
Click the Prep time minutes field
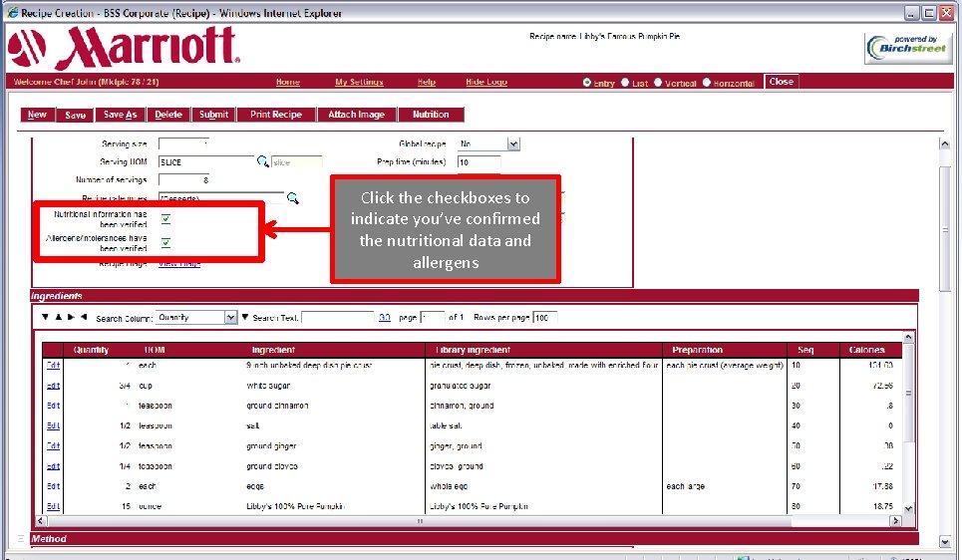point(480,162)
